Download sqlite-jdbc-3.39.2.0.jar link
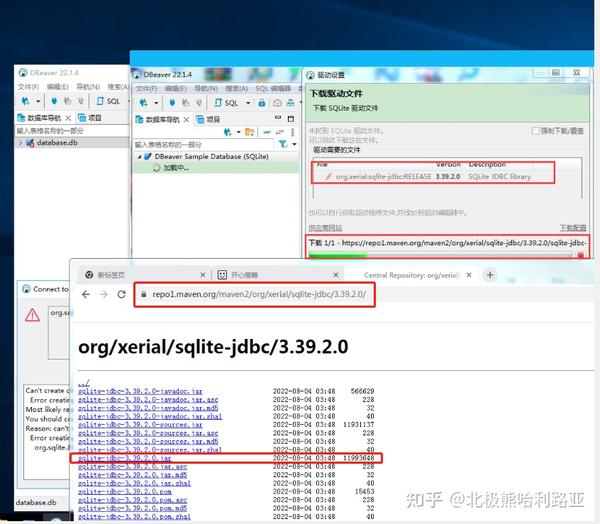Viewport: 600px width, 524px height. 124,458
